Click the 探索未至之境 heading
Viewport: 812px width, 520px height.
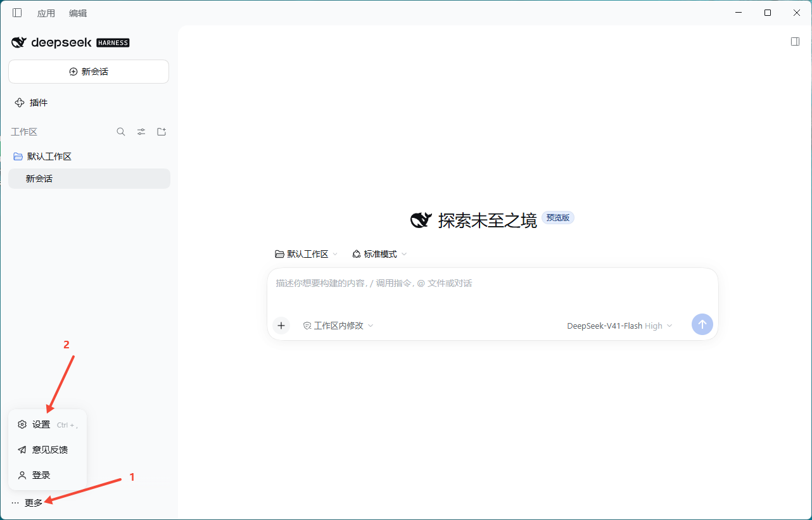tap(488, 220)
